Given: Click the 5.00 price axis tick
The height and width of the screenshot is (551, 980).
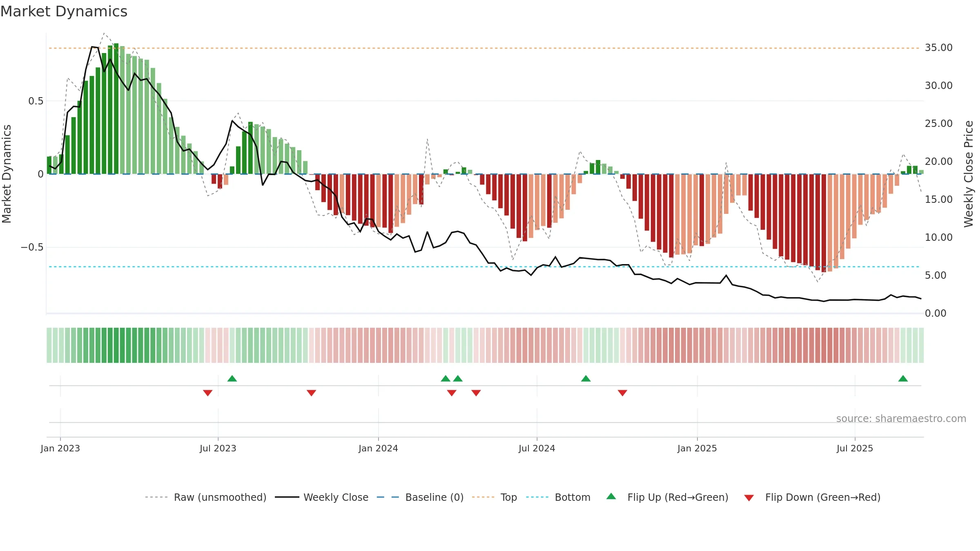Looking at the screenshot, I should point(935,275).
